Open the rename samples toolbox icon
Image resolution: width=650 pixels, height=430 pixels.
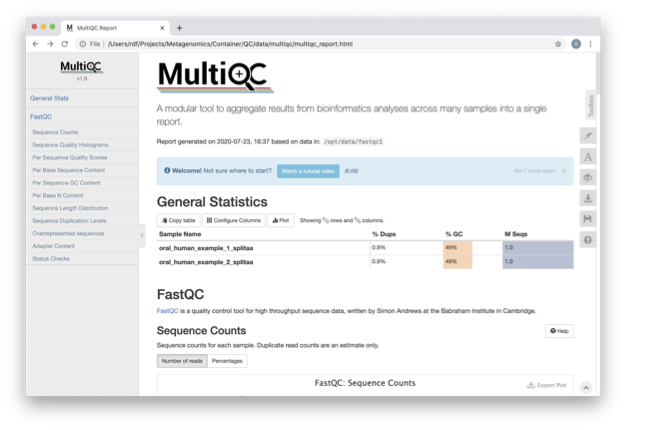pos(589,157)
